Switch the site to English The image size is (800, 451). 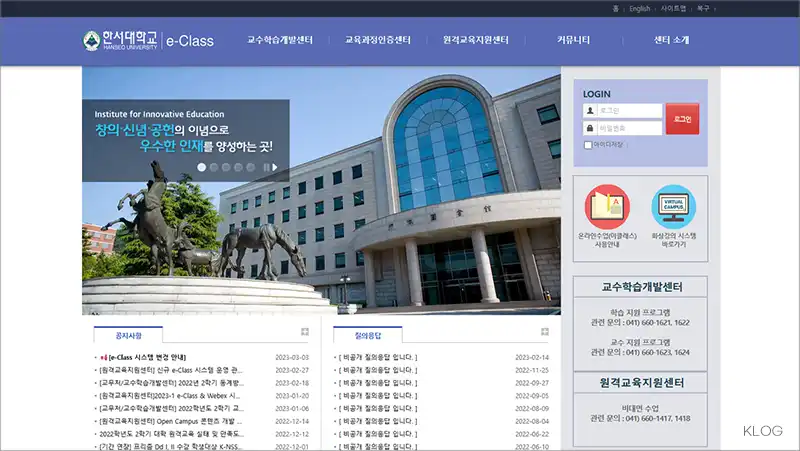[x=640, y=9]
